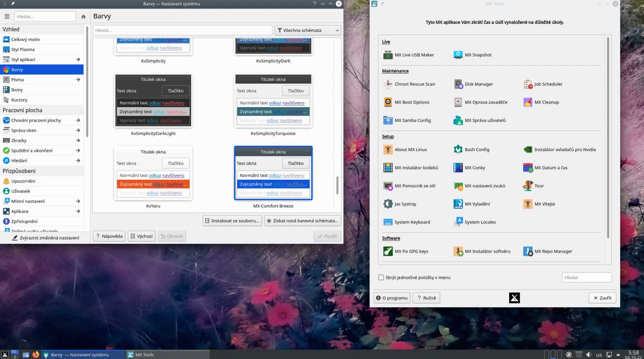Open System Locales

click(x=475, y=222)
